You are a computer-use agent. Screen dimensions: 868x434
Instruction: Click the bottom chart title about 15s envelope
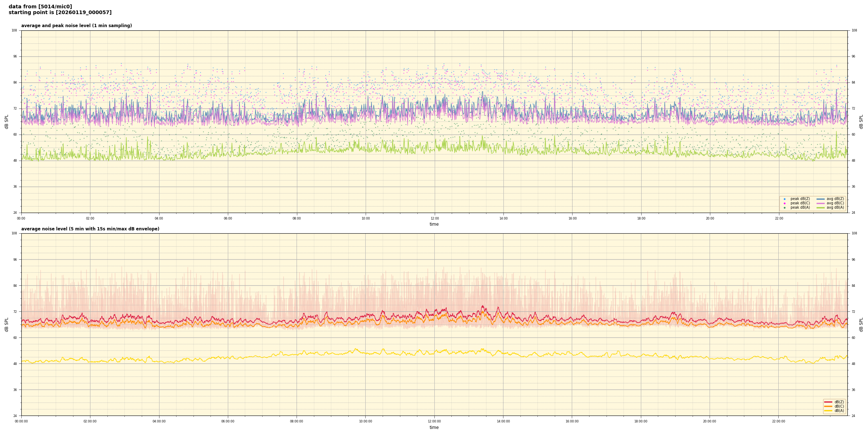90,229
